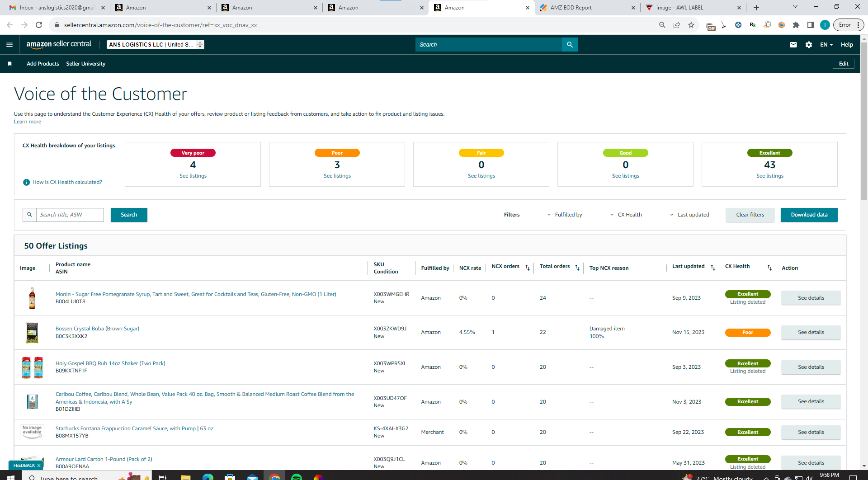This screenshot has width=868, height=480.
Task: Close the FEEDBACK widget
Action: pyautogui.click(x=39, y=466)
